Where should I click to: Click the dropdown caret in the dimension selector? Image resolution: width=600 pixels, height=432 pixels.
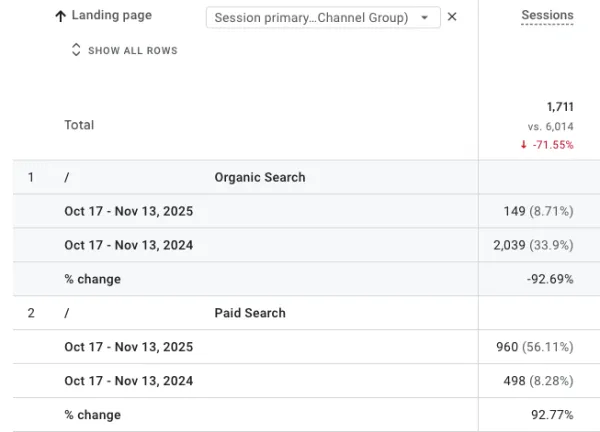click(424, 18)
